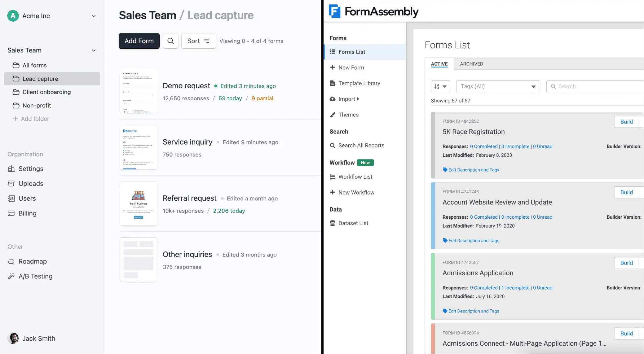The height and width of the screenshot is (354, 644).
Task: Edit Description and Tags for 5K Race Registration
Action: click(471, 170)
